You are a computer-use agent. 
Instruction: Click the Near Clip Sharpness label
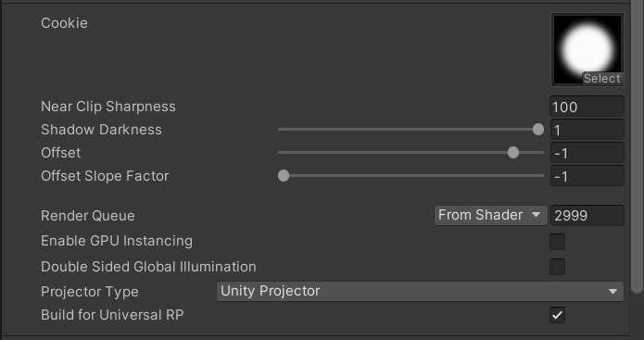click(108, 107)
